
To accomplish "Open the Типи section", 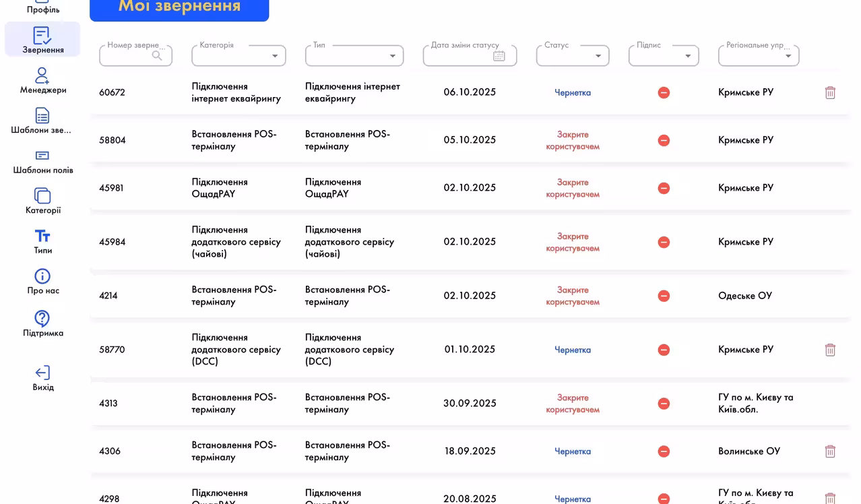I will coord(42,237).
